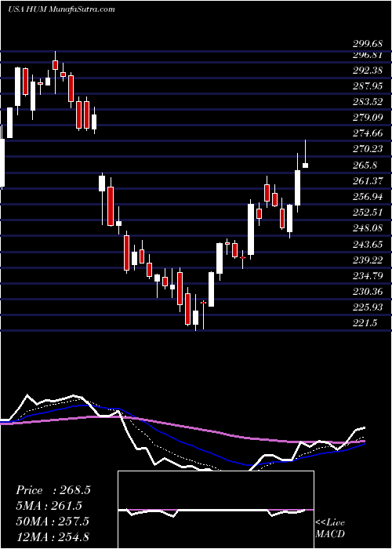Viewport: 392px width, 549px height.
Task: Click the 252.51 price axis label
Action: pos(368,213)
